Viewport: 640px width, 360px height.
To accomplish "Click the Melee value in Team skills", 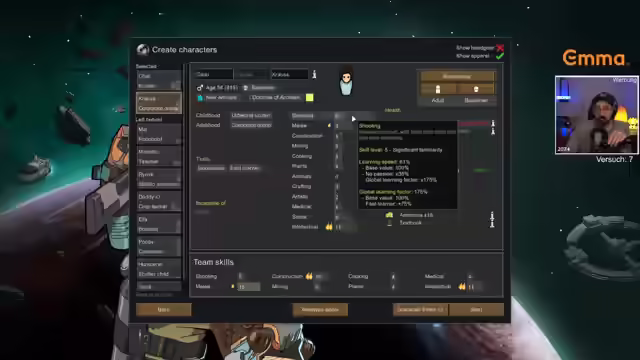I will click(248, 287).
